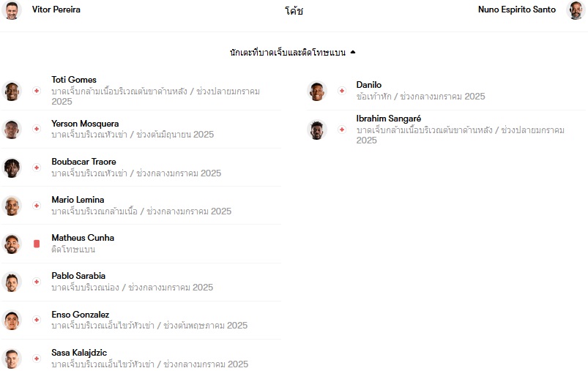Click the Danilo player avatar

click(x=317, y=91)
